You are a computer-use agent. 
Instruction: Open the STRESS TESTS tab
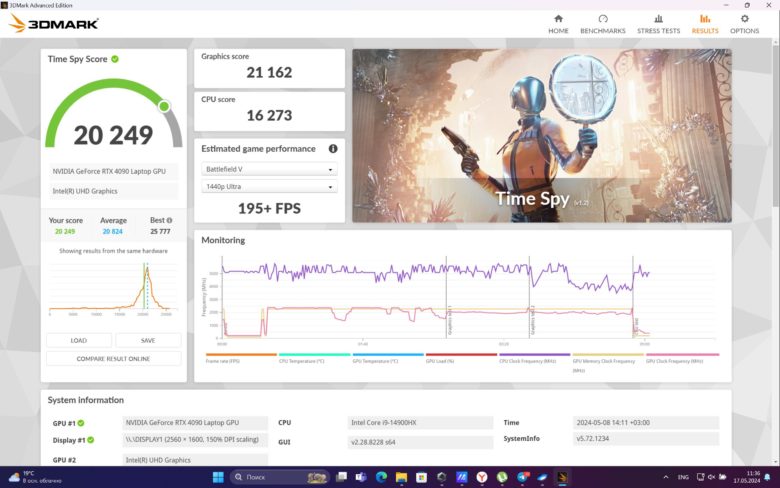(658, 24)
